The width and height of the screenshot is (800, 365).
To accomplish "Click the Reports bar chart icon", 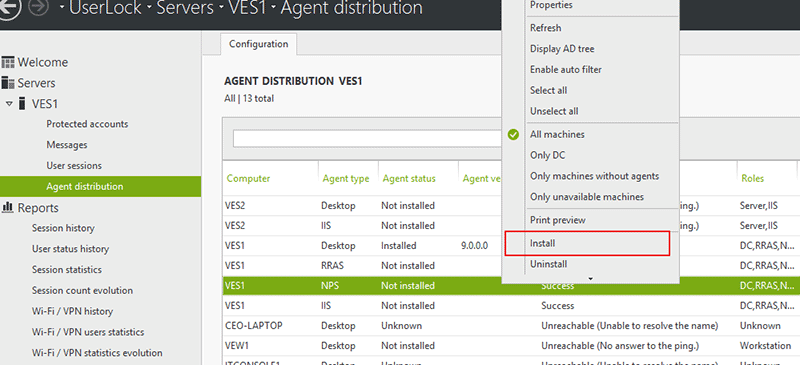I will [x=8, y=207].
